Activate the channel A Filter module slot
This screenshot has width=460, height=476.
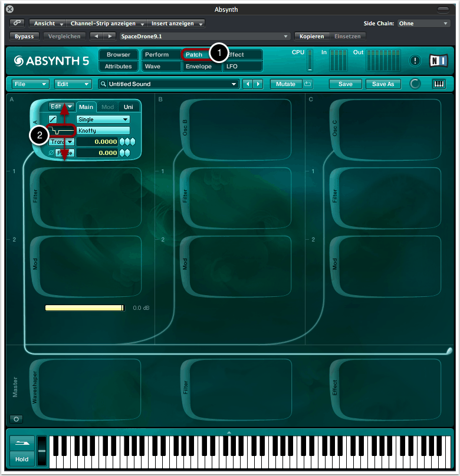86,198
